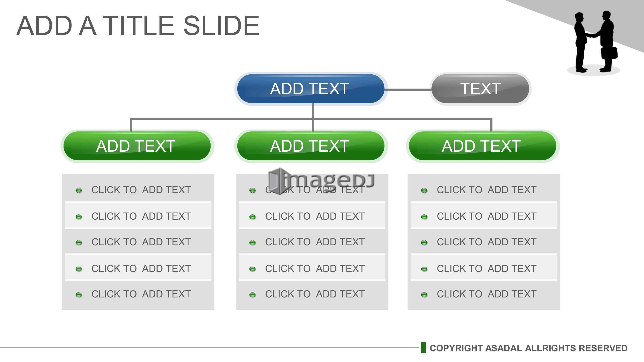
Task: Click the green square beside the copyright text
Action: [x=423, y=348]
